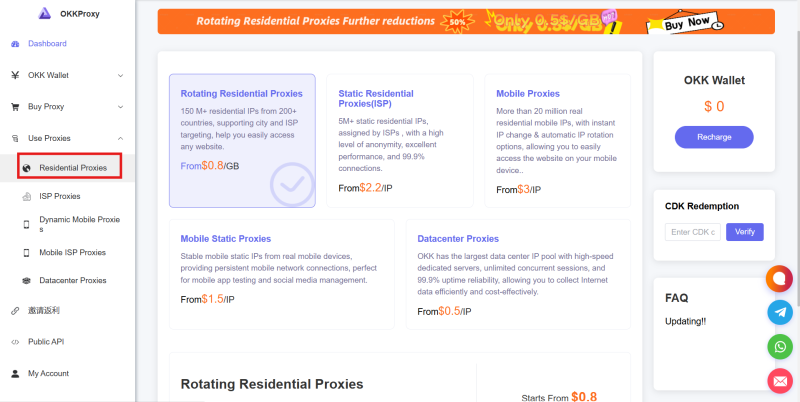The height and width of the screenshot is (402, 800).
Task: Click the OKKProxy triangle logo
Action: [x=45, y=13]
